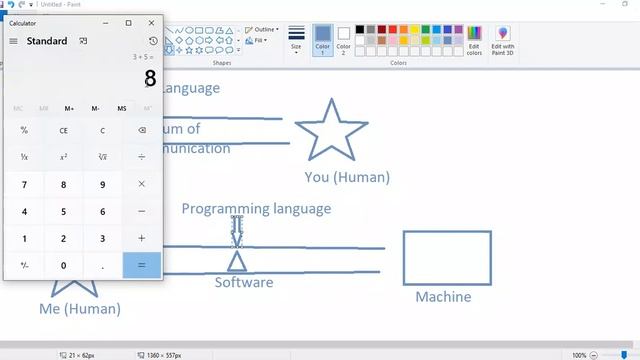
Task: Click digit 6 on Calculator keypad
Action: pos(102,211)
